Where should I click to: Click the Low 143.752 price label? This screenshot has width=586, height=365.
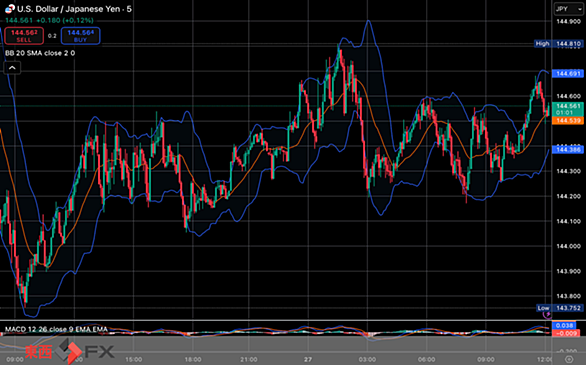[x=559, y=308]
